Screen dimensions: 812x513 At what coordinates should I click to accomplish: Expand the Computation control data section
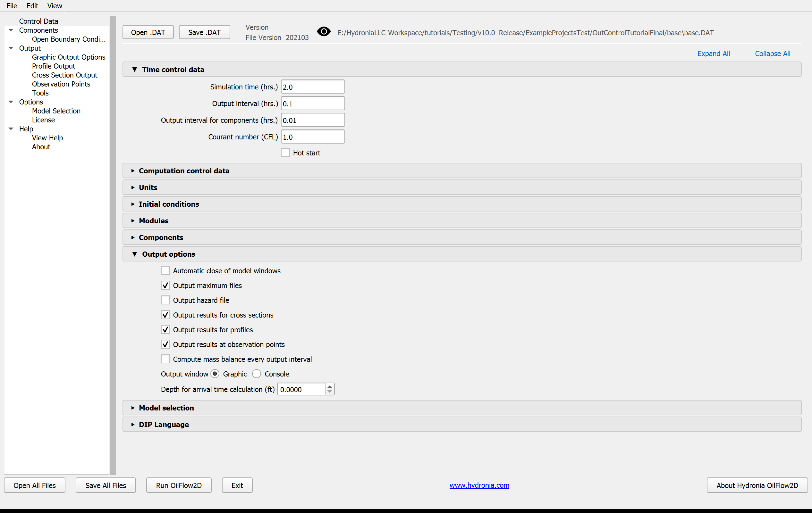coord(461,171)
